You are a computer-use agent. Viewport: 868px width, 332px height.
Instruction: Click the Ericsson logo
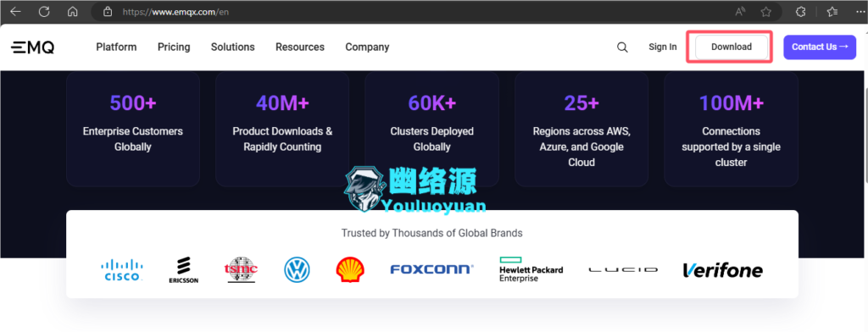[x=184, y=270]
